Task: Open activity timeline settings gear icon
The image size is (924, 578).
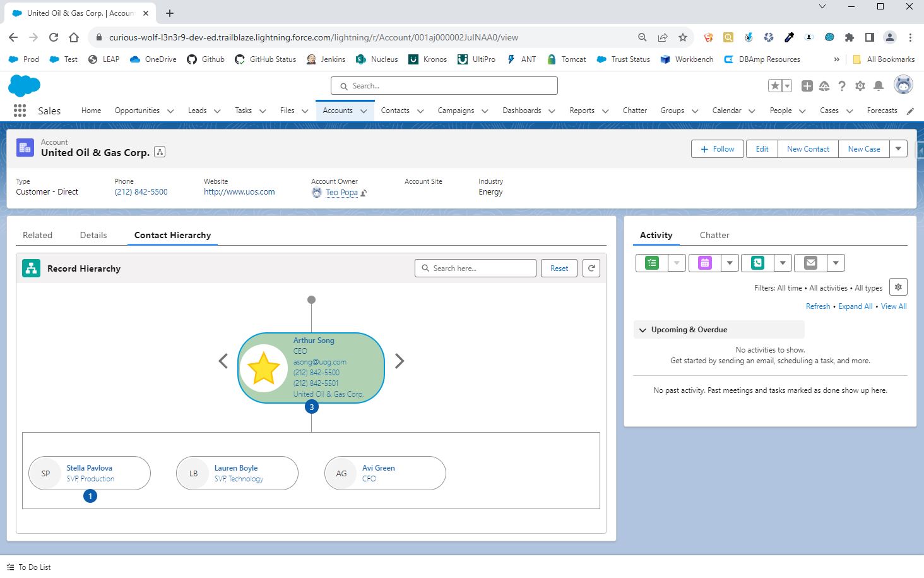Action: coord(897,286)
